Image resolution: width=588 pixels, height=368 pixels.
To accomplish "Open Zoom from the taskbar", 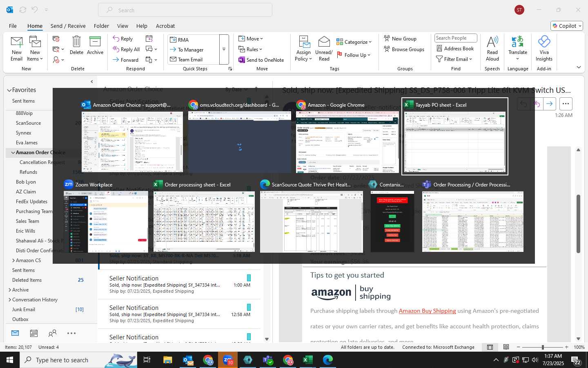I will pos(228,360).
